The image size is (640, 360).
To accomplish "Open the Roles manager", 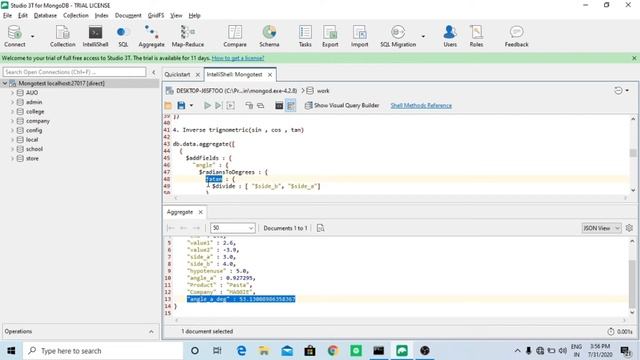I will click(x=476, y=36).
